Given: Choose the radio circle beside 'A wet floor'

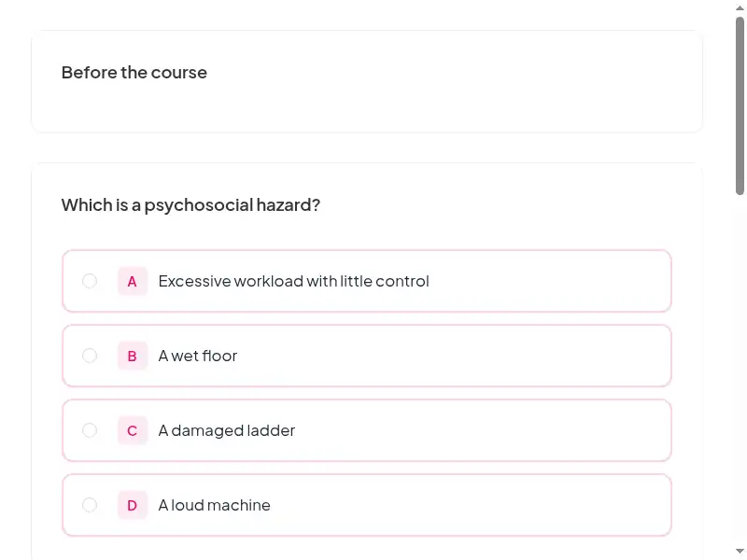Looking at the screenshot, I should [x=90, y=356].
